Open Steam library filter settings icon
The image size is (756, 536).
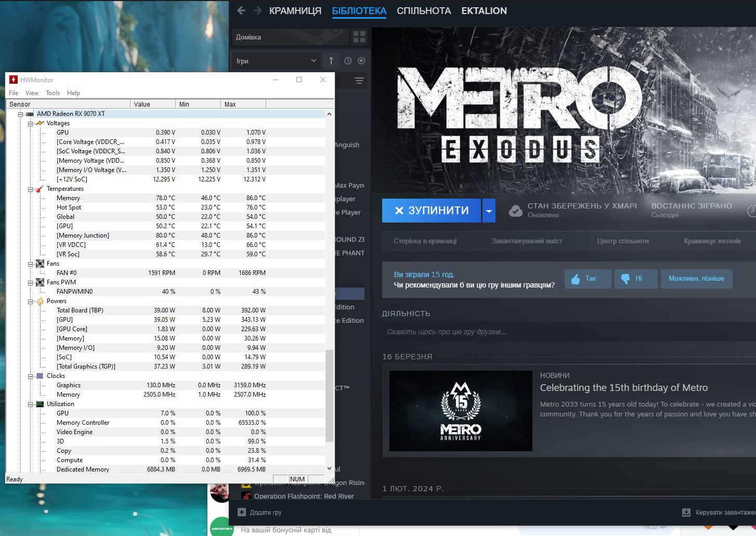coord(359,81)
